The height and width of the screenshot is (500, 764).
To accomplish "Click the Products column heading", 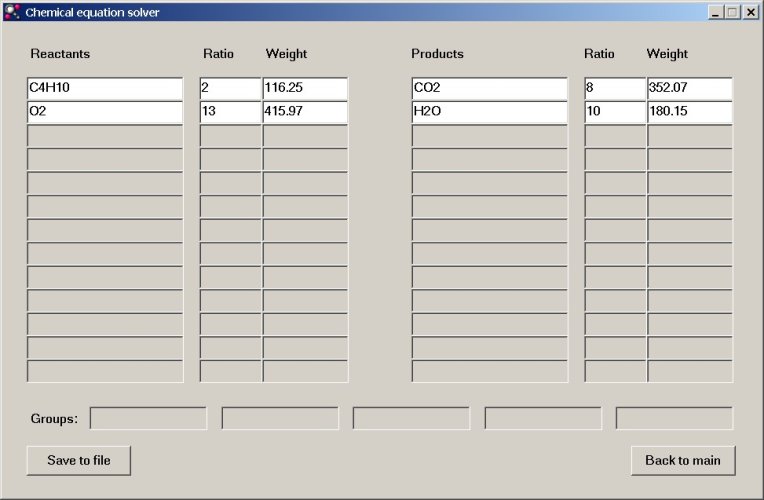I will [437, 54].
